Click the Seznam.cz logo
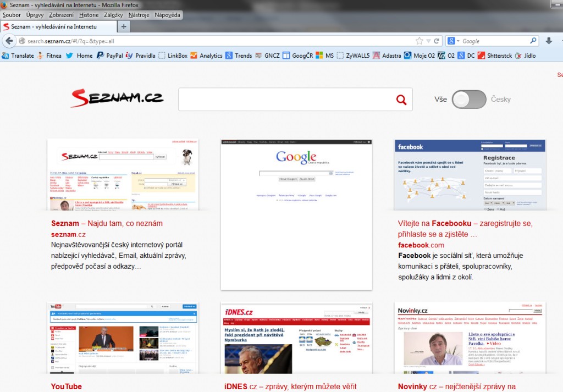This screenshot has height=392, width=563. (x=117, y=98)
